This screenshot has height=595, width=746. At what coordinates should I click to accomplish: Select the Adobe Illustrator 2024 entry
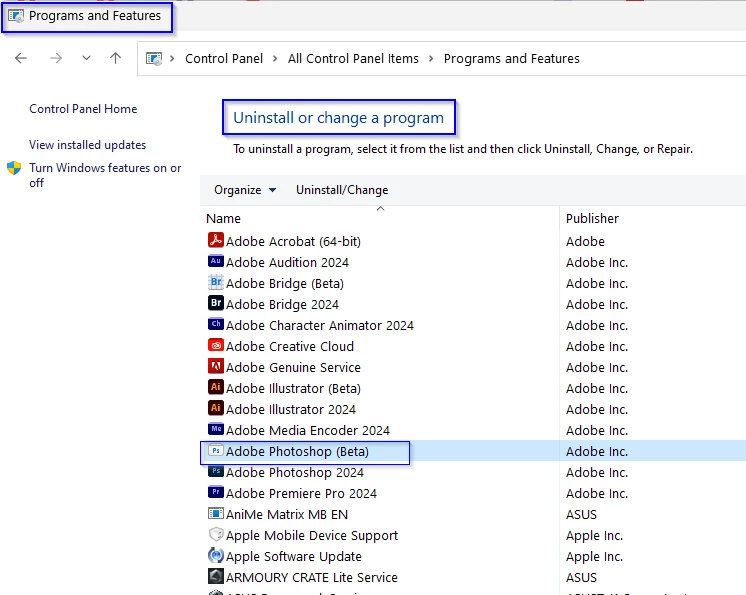(x=291, y=410)
